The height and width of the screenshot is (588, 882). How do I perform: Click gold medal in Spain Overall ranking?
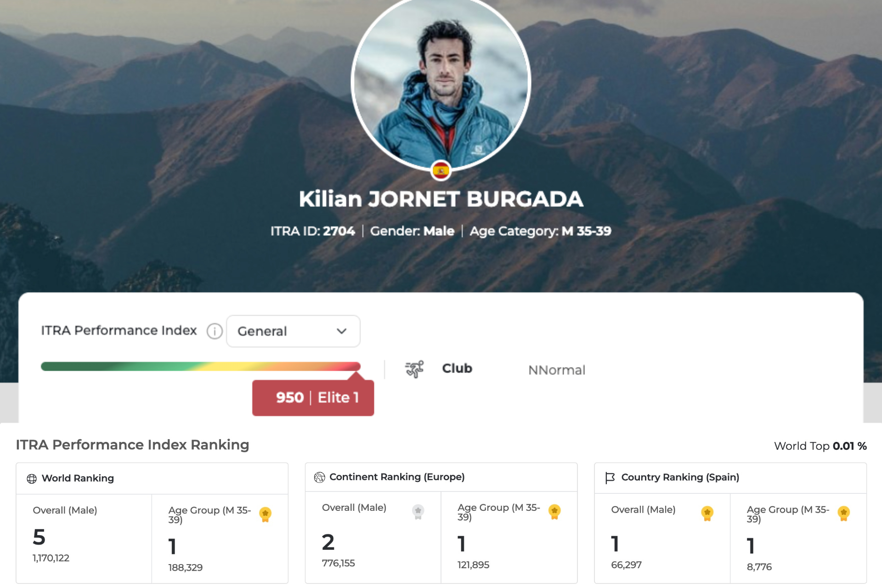click(x=707, y=513)
